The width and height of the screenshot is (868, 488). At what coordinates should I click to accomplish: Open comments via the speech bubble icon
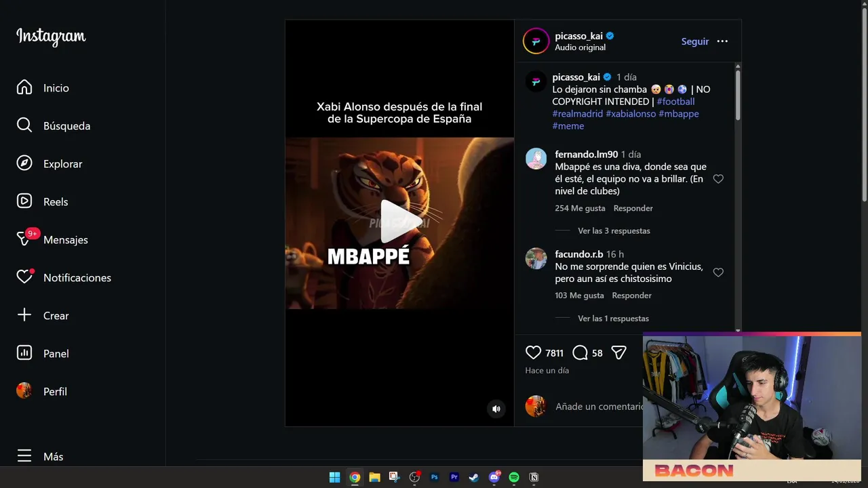580,352
